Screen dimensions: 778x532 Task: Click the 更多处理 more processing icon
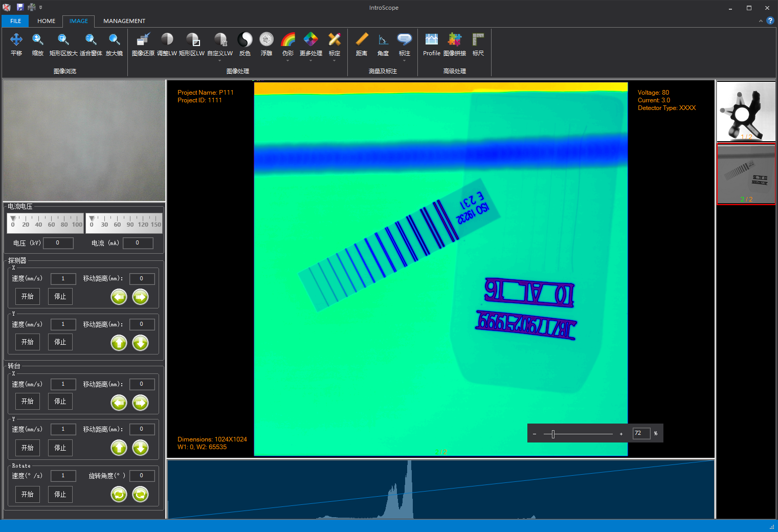tap(311, 40)
